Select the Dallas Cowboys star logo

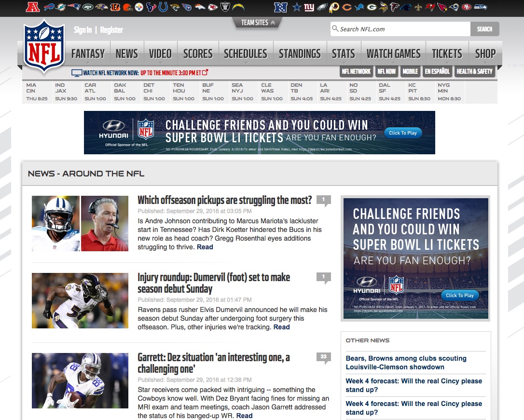pyautogui.click(x=298, y=7)
